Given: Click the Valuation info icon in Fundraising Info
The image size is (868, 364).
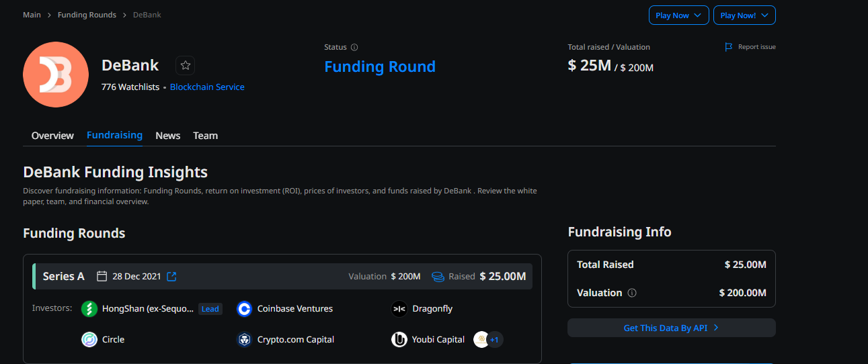Looking at the screenshot, I should [x=631, y=293].
